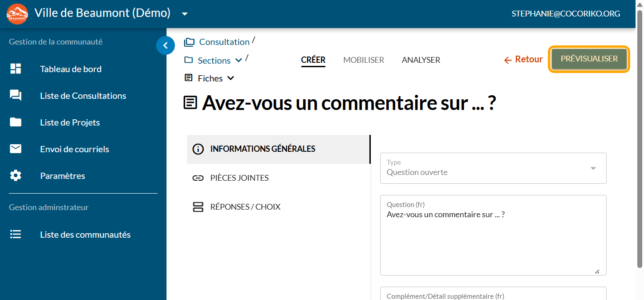Click the Liste de Consultations chat icon
644x300 pixels.
(x=16, y=96)
